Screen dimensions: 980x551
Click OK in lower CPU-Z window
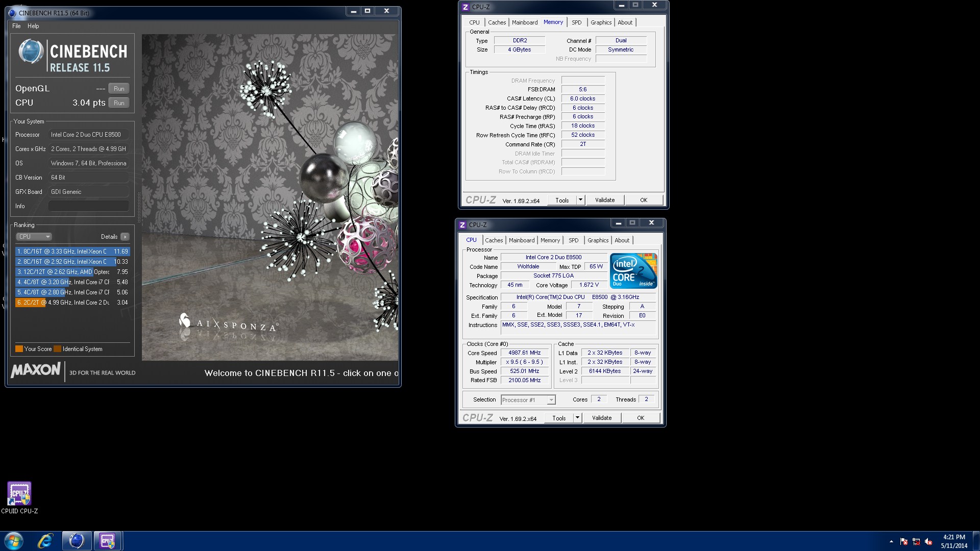(641, 418)
